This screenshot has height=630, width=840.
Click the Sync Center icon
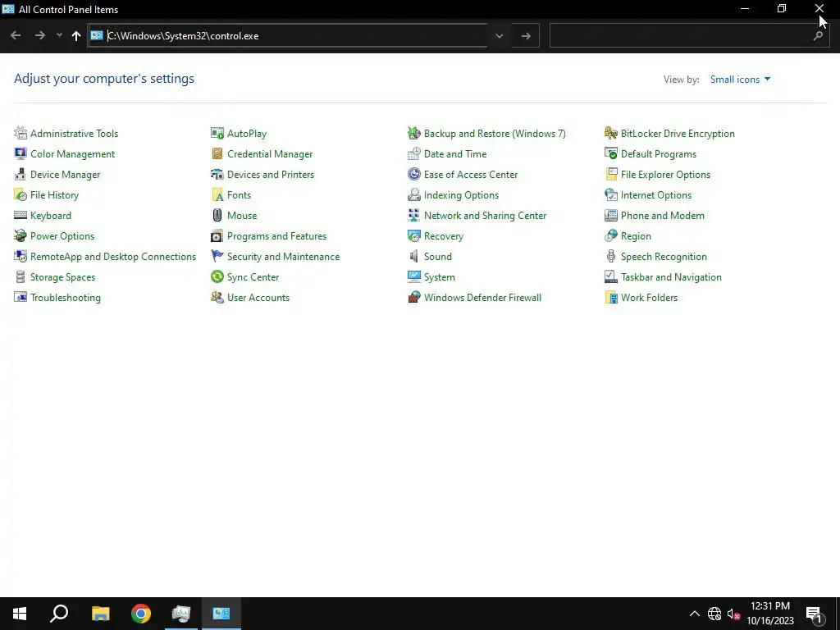pyautogui.click(x=217, y=277)
